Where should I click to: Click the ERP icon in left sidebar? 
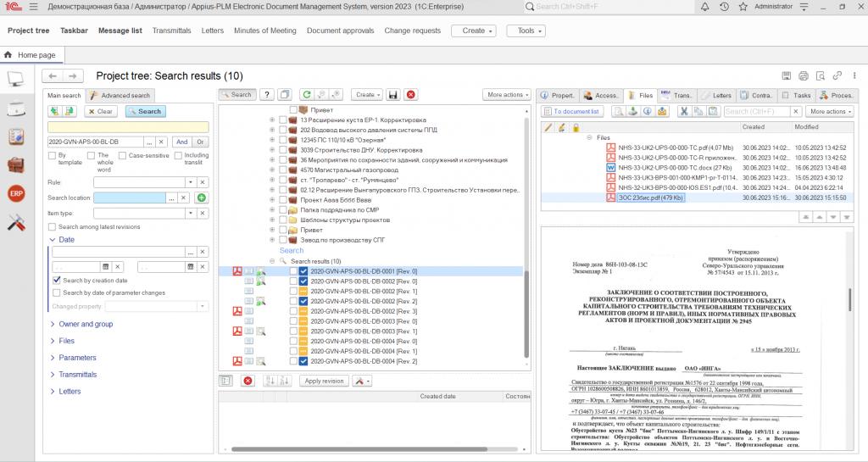pos(15,194)
